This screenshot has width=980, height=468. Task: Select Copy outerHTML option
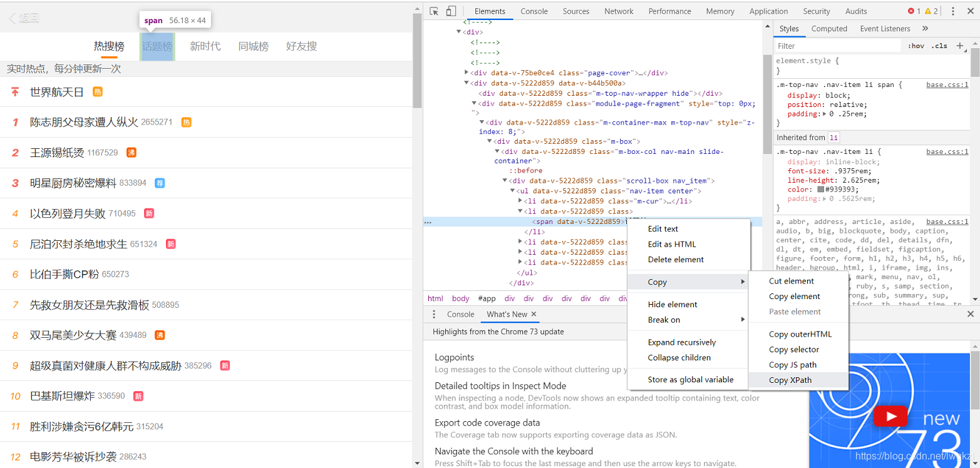798,334
